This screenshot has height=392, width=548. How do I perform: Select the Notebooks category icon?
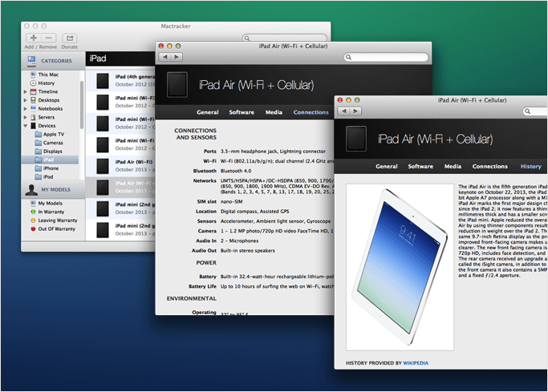pyautogui.click(x=33, y=108)
